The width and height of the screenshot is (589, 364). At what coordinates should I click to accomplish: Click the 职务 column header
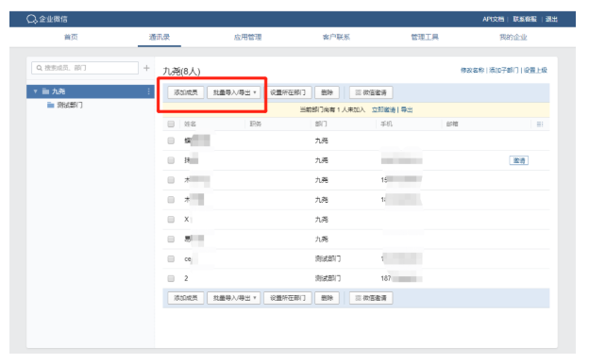coord(256,124)
